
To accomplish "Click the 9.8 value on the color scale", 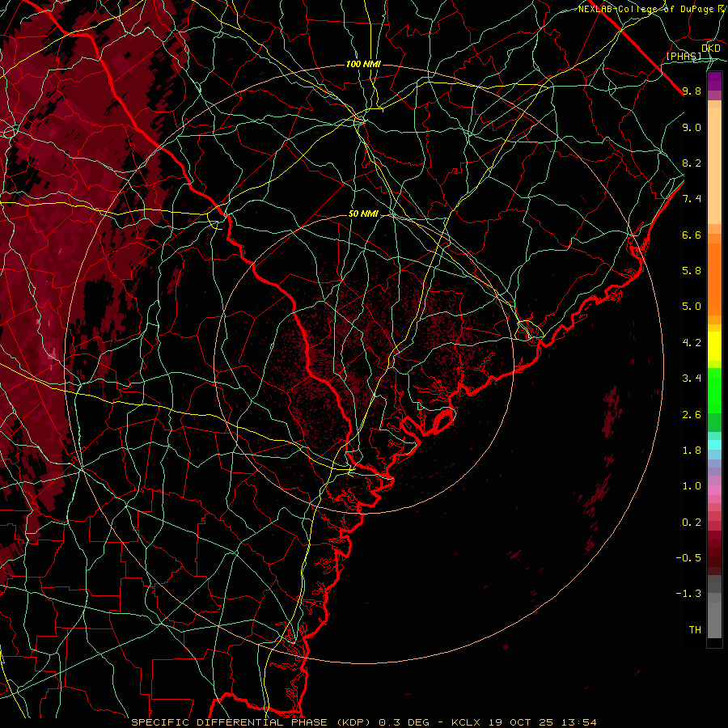I will (692, 91).
